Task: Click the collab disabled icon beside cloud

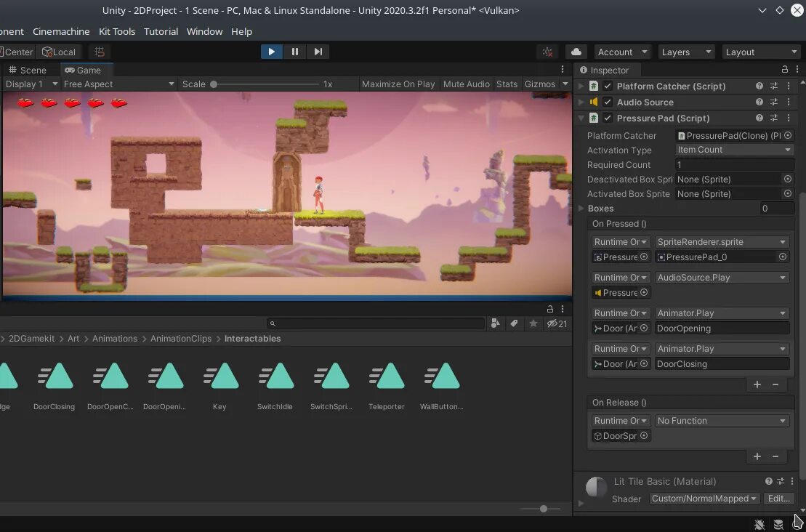Action: tap(548, 52)
